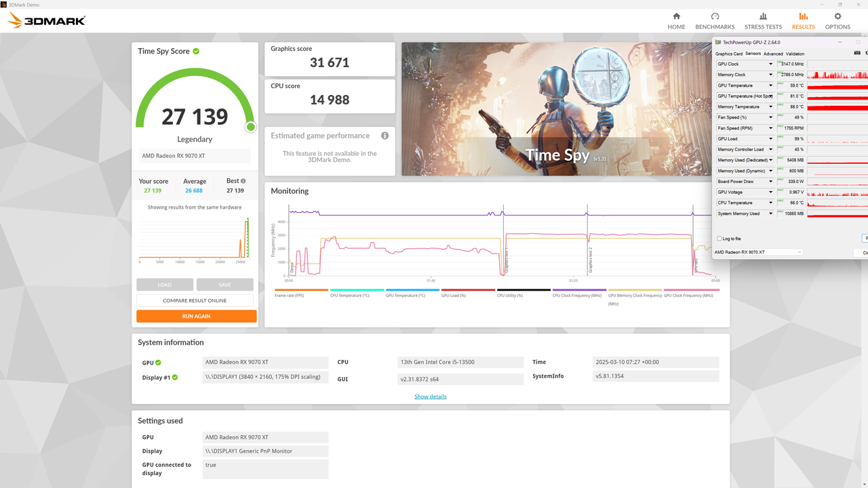The height and width of the screenshot is (488, 868).
Task: Click the Time Spy benchmark artwork thumbnail
Action: tap(556, 109)
